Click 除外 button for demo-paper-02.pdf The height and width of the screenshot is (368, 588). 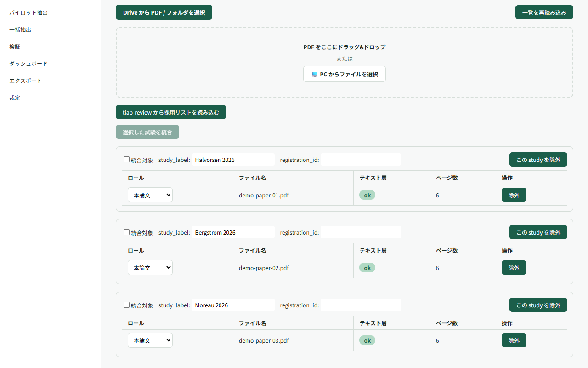click(514, 268)
